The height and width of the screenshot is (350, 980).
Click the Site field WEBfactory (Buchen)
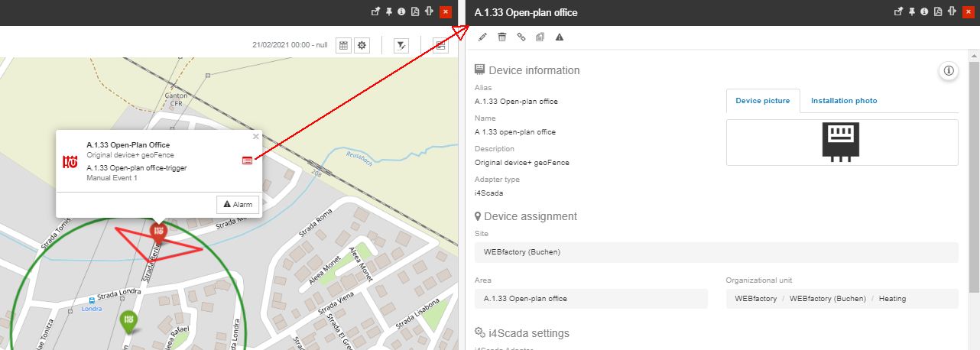[x=716, y=252]
